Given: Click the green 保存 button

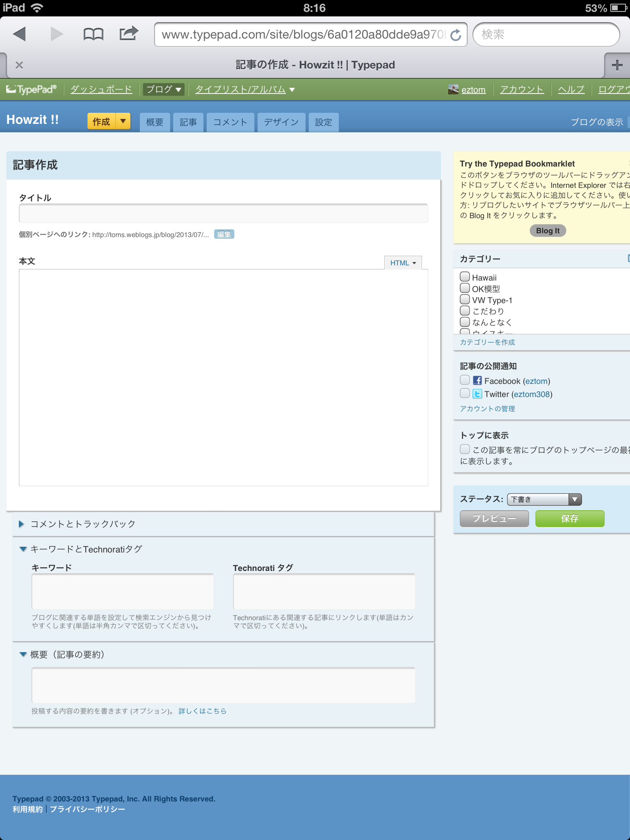Looking at the screenshot, I should (570, 518).
